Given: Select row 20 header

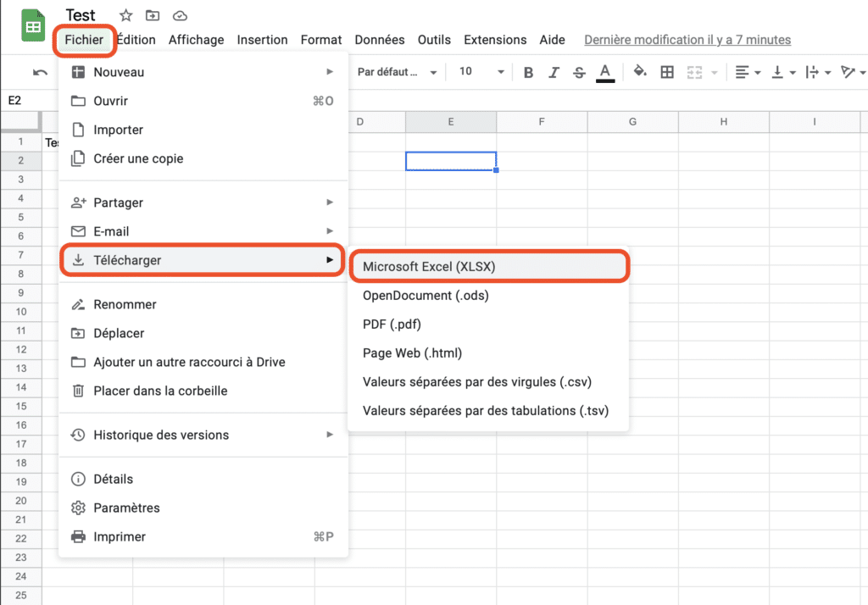Looking at the screenshot, I should click(21, 501).
